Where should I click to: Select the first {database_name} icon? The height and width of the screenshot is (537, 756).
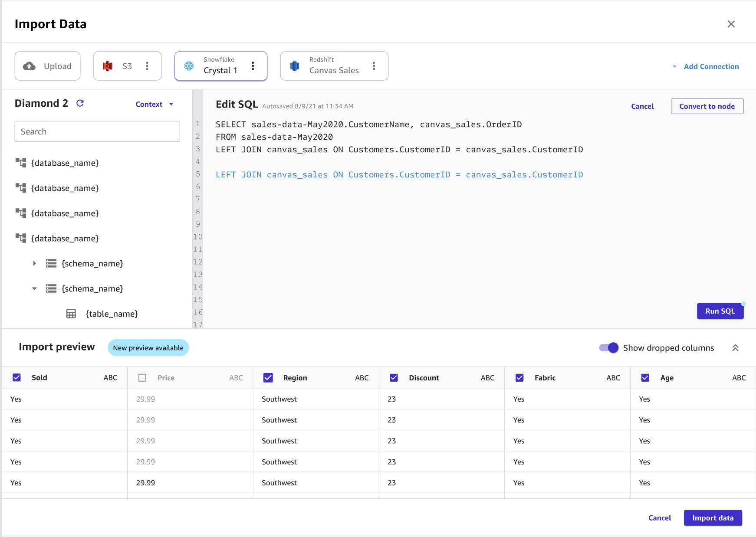pyautogui.click(x=20, y=163)
